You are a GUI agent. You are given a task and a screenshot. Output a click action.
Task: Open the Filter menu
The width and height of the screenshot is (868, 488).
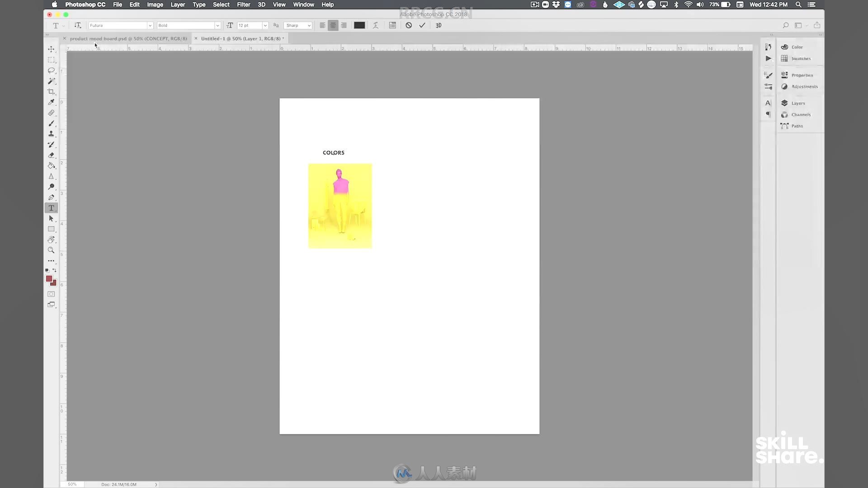pos(243,4)
